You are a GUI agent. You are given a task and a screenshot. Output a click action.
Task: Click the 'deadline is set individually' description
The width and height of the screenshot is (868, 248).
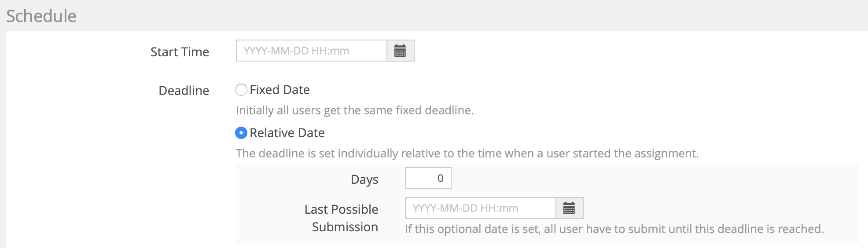click(467, 153)
